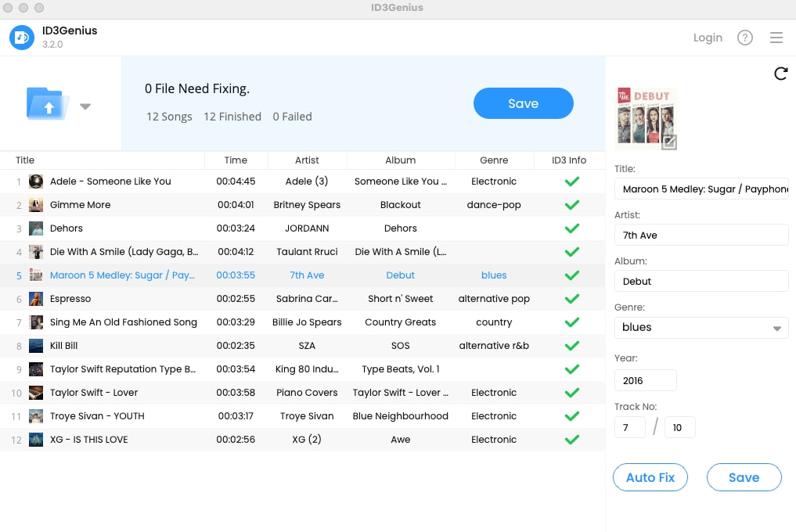The height and width of the screenshot is (532, 796).
Task: Click the 'JORDANN' artist cell
Action: tap(307, 228)
